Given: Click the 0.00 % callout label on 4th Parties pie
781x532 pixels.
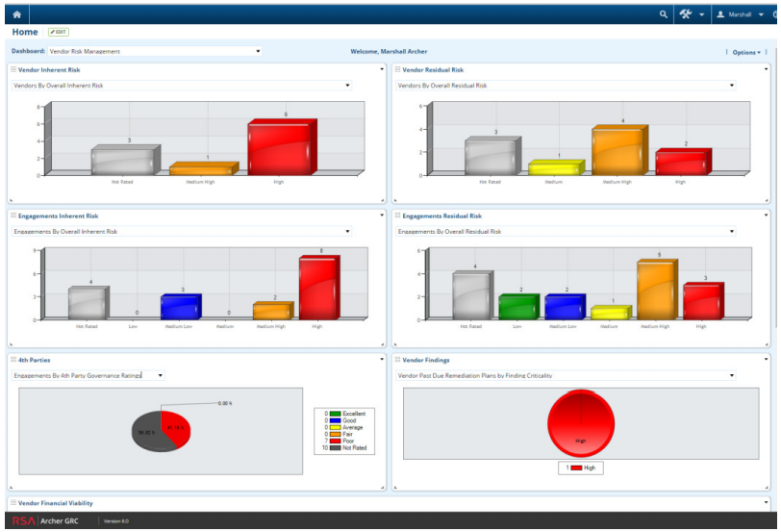Looking at the screenshot, I should [225, 403].
